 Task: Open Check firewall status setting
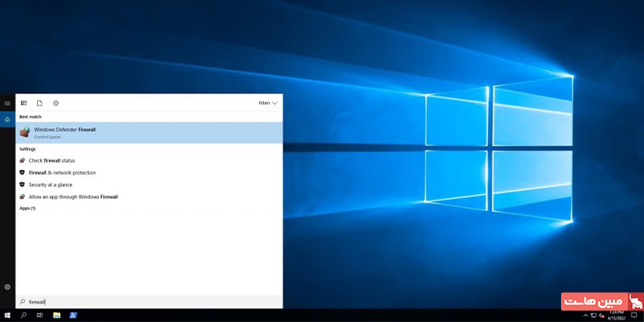pos(149,160)
